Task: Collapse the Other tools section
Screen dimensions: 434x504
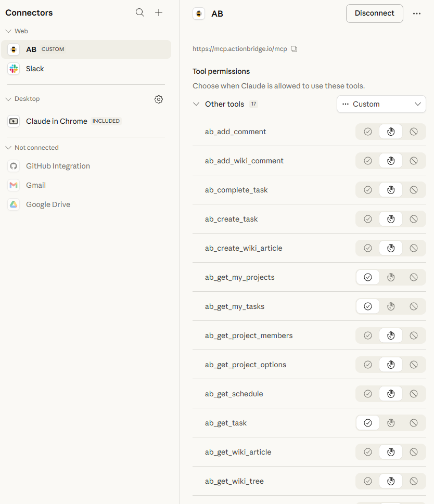Action: pyautogui.click(x=196, y=104)
